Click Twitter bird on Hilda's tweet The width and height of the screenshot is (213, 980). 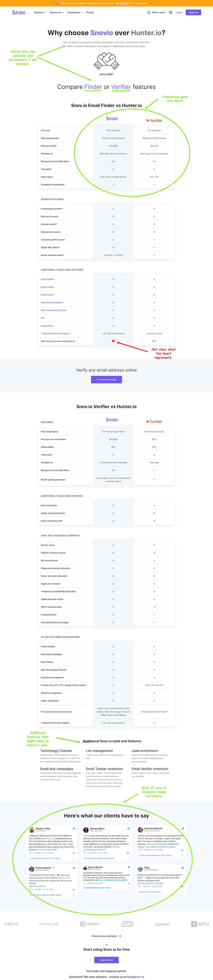click(182, 868)
